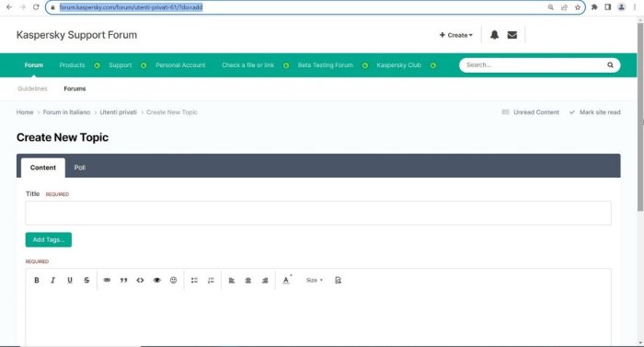Insert a code block
This screenshot has height=347, width=644.
tap(140, 280)
